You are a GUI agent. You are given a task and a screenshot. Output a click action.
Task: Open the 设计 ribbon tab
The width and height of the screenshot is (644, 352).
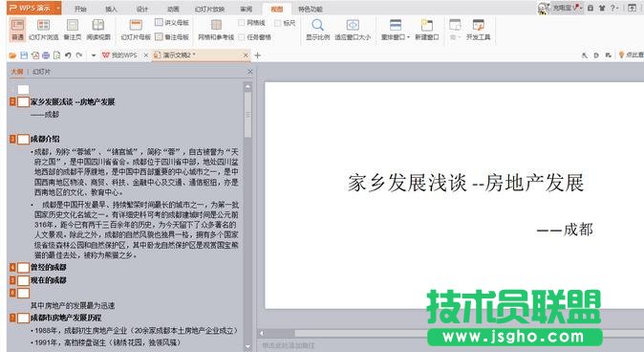pos(142,9)
